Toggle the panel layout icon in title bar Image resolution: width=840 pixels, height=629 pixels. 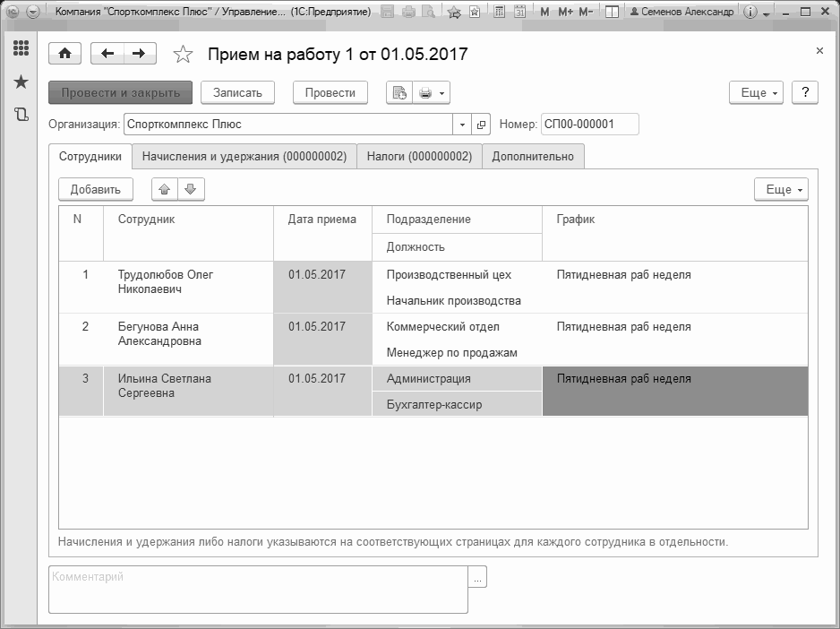coord(612,12)
